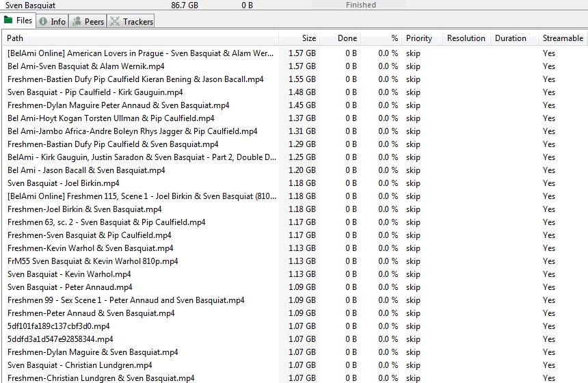Click the Info tab's circular info icon

43,22
